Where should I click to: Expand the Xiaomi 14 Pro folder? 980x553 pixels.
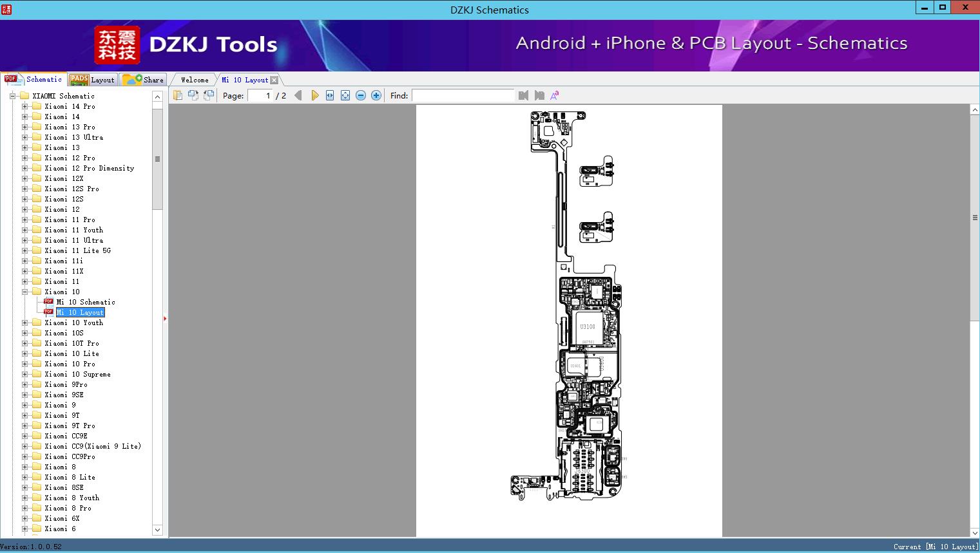(24, 106)
